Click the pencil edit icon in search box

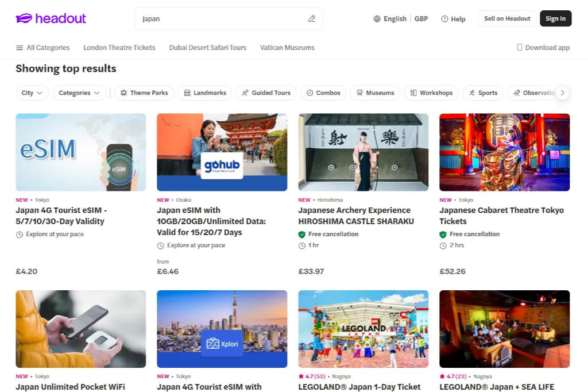pyautogui.click(x=312, y=19)
